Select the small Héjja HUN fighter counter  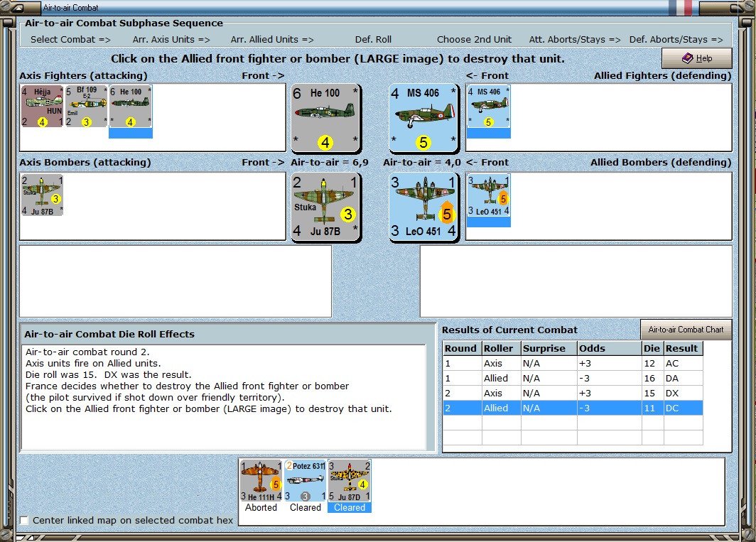[x=42, y=106]
